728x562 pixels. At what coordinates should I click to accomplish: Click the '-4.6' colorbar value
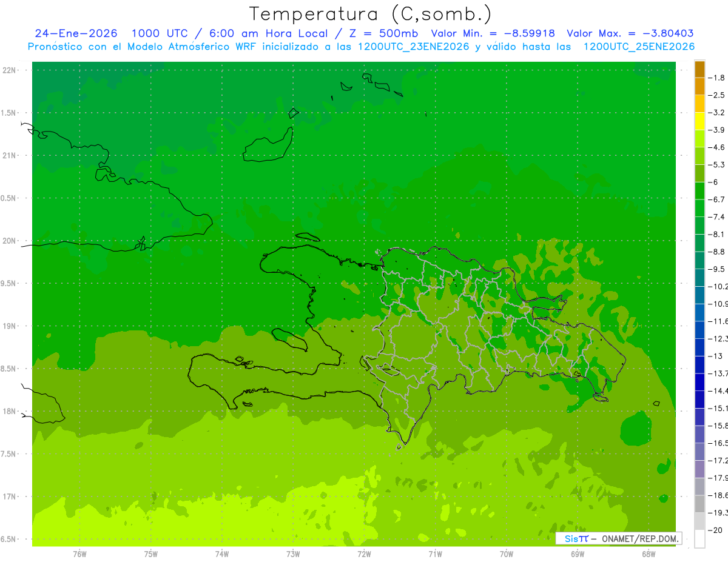716,147
